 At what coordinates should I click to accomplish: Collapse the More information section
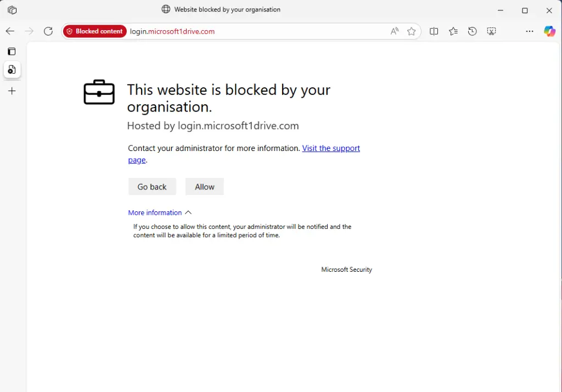pyautogui.click(x=160, y=212)
